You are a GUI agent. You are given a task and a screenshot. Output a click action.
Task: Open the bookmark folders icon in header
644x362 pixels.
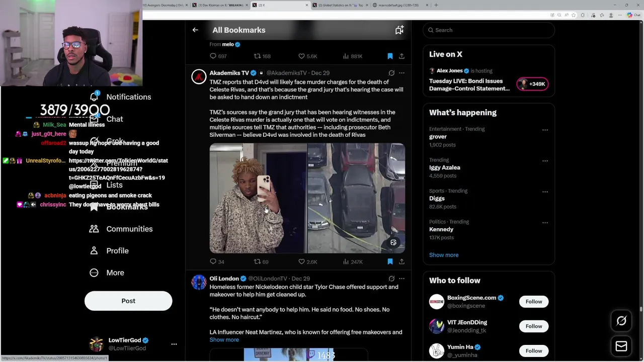pyautogui.click(x=399, y=30)
